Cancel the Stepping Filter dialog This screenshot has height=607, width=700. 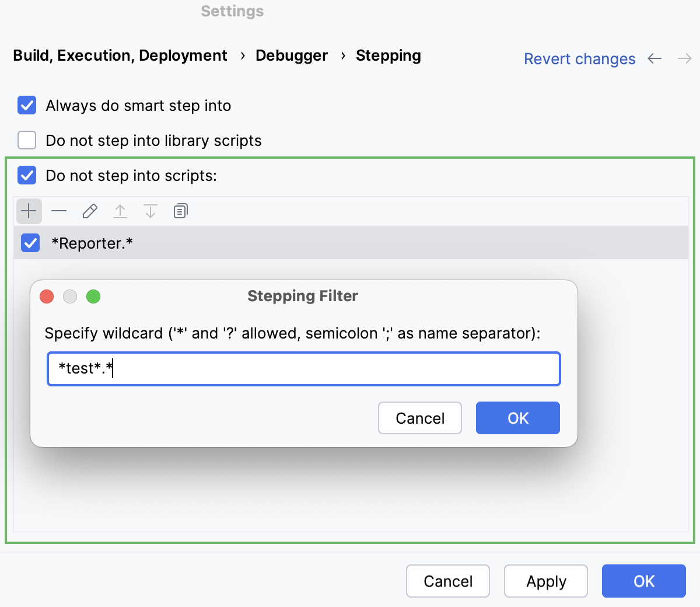[x=419, y=418]
